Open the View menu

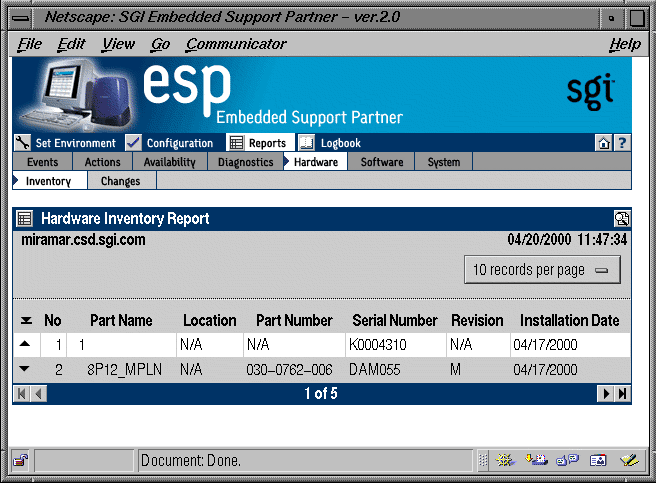pos(118,44)
